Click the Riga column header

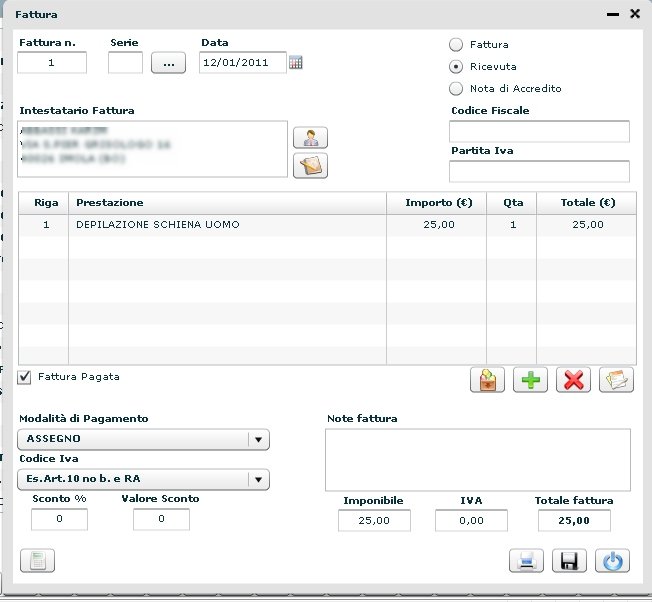[44, 203]
